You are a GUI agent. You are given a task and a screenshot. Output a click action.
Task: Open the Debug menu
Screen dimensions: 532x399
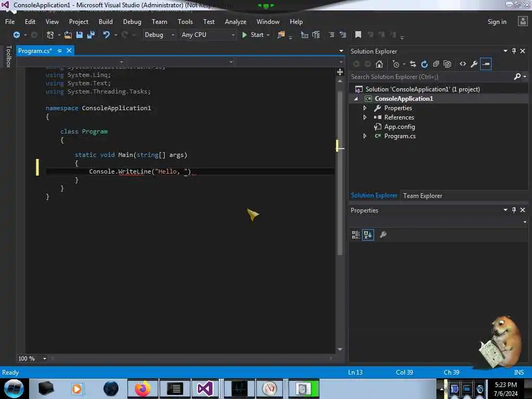point(132,22)
